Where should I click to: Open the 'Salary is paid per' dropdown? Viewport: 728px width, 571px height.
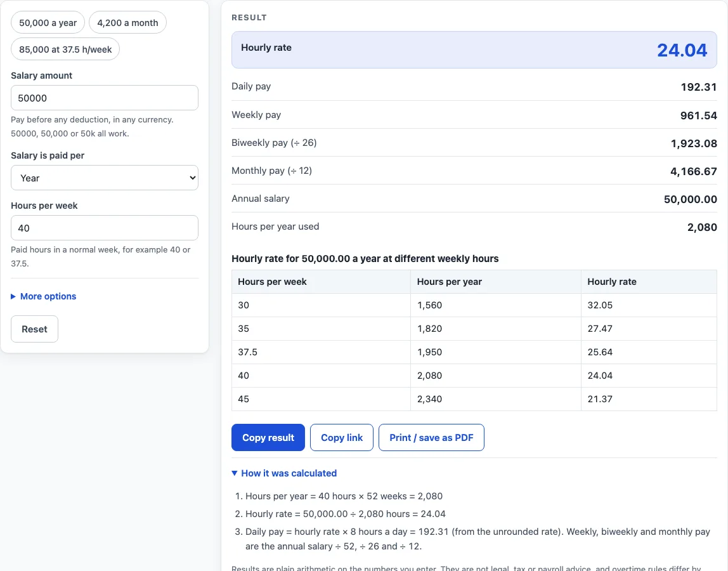[105, 178]
